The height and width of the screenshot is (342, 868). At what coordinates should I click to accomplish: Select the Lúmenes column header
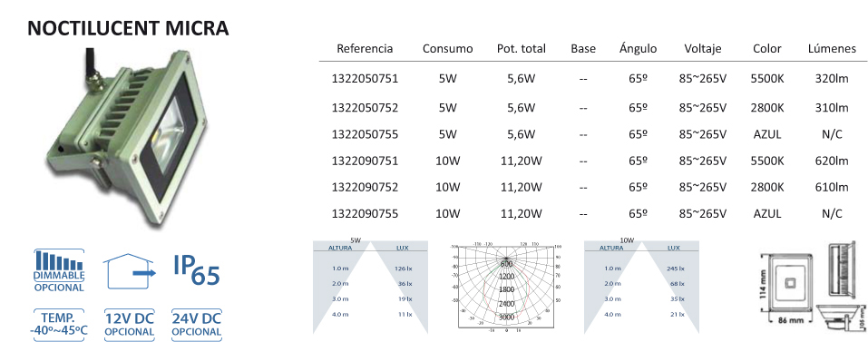coord(832,49)
